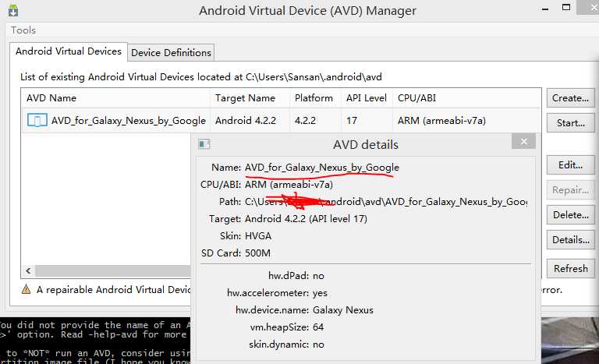Click the Repair... button
Viewport: 599px width, 364px height.
(570, 190)
